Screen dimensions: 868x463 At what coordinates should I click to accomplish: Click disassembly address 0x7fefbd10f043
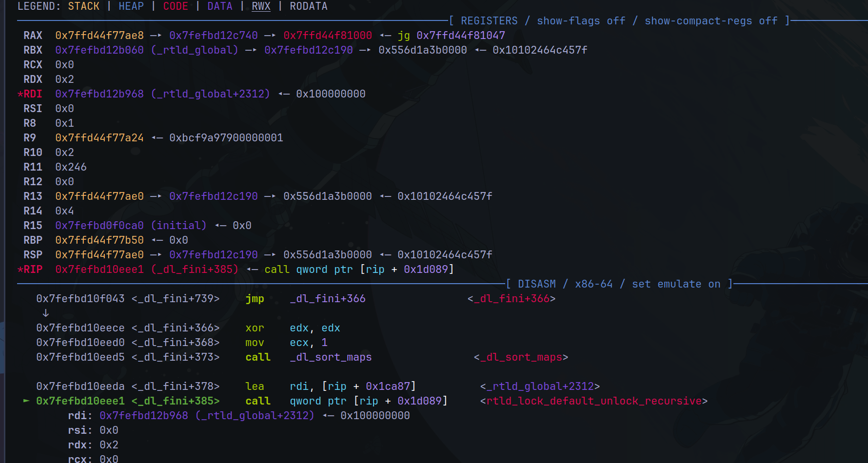tap(80, 299)
